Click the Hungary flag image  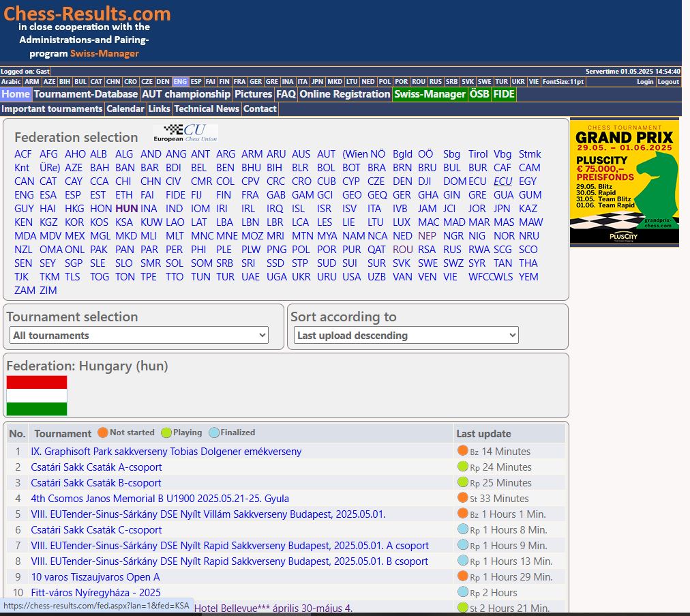(37, 396)
